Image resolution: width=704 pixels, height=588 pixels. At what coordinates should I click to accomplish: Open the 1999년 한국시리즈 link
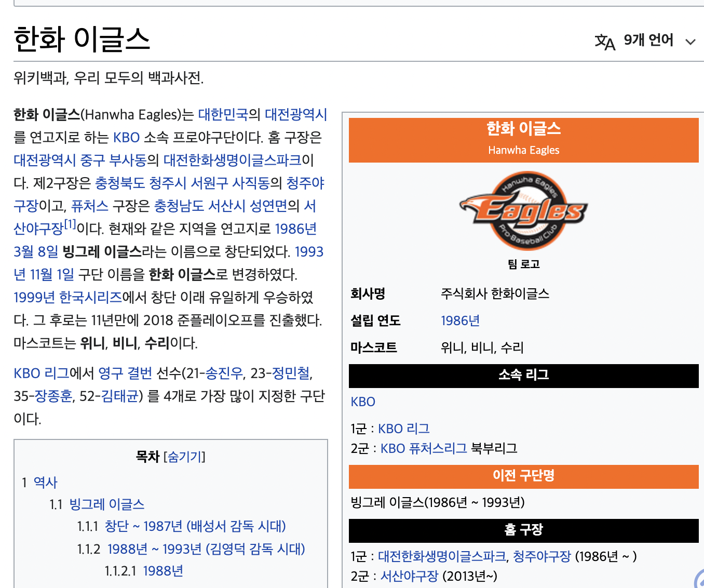click(x=67, y=297)
